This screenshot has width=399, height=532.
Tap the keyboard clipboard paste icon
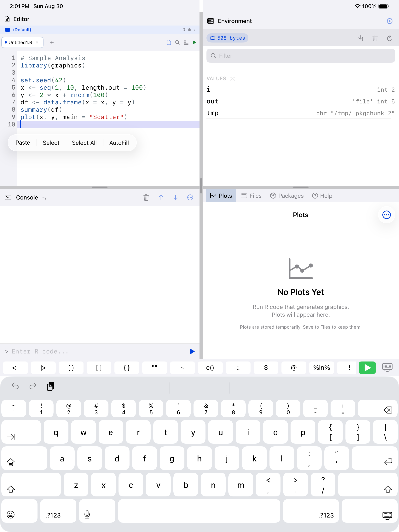tap(50, 386)
